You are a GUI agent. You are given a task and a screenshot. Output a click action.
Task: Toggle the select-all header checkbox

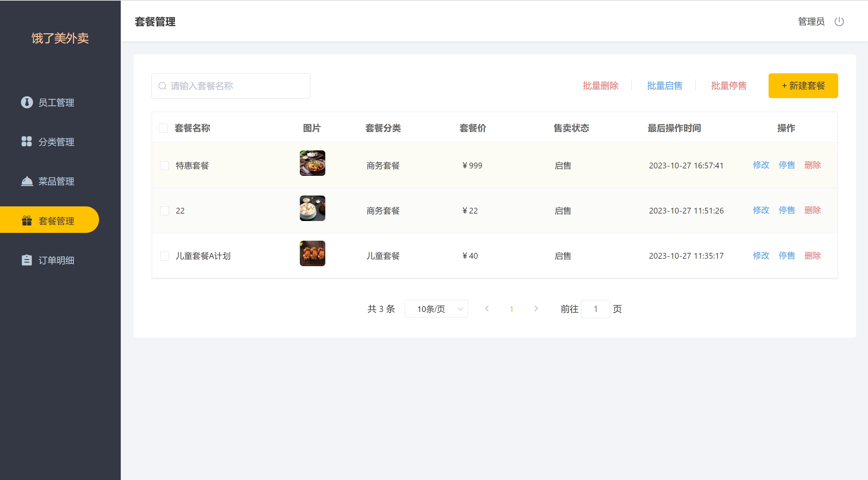(x=163, y=128)
